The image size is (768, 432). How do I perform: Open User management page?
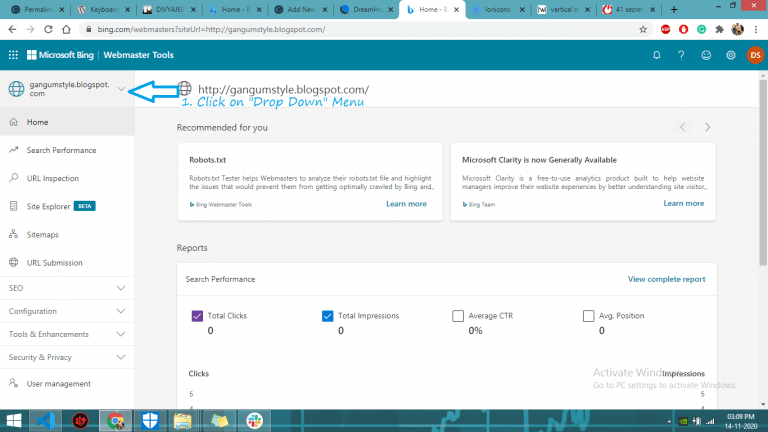coord(67,384)
